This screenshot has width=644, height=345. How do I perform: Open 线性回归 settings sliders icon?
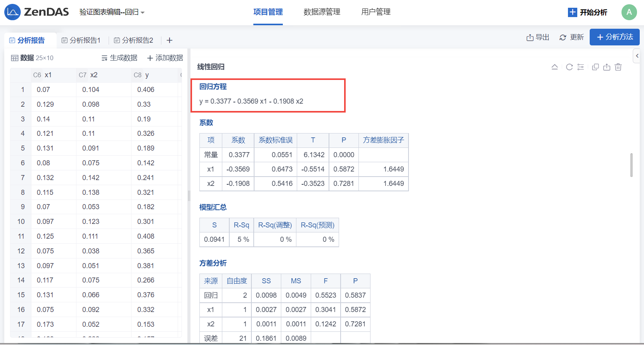click(581, 67)
